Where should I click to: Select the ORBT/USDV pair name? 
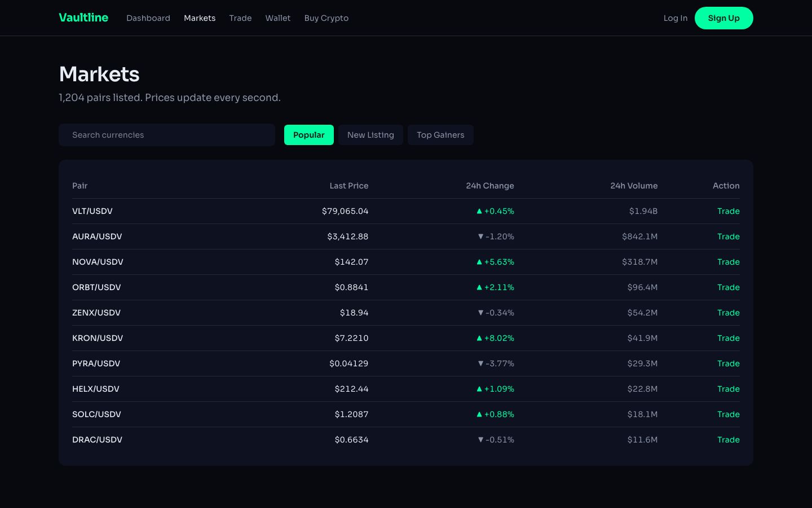coord(96,287)
